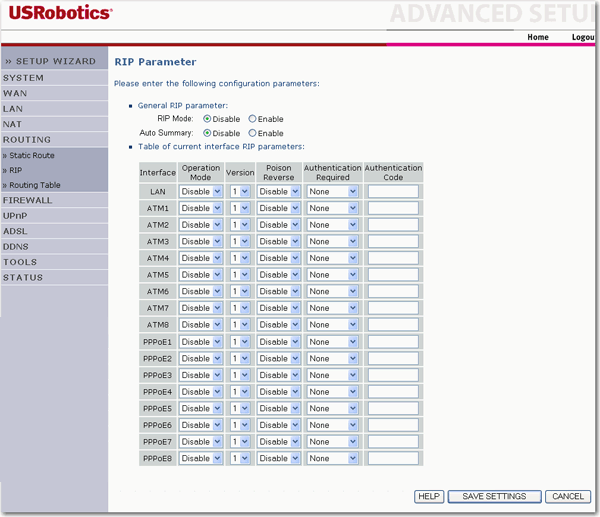
Task: Select Disable for RIP Mode
Action: coord(207,119)
